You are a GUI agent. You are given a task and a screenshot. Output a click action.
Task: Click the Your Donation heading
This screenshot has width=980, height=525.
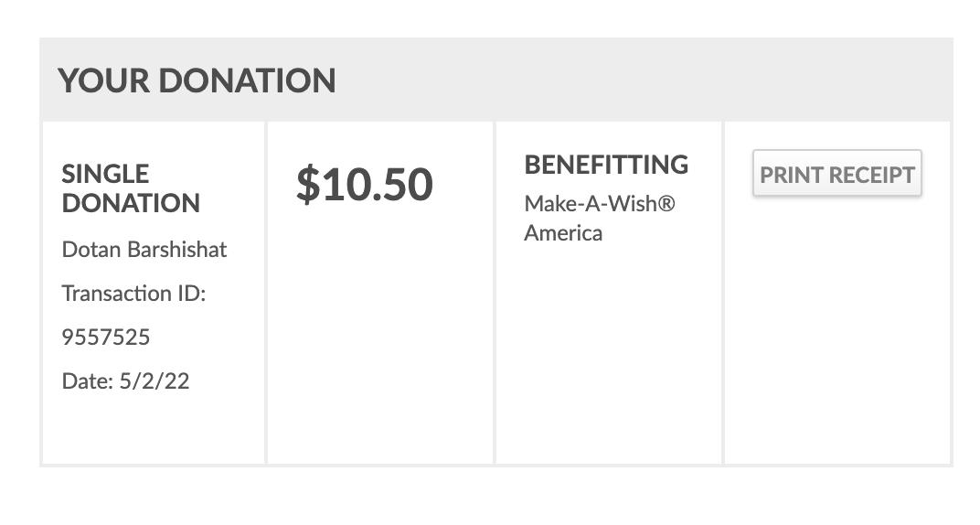tap(197, 81)
